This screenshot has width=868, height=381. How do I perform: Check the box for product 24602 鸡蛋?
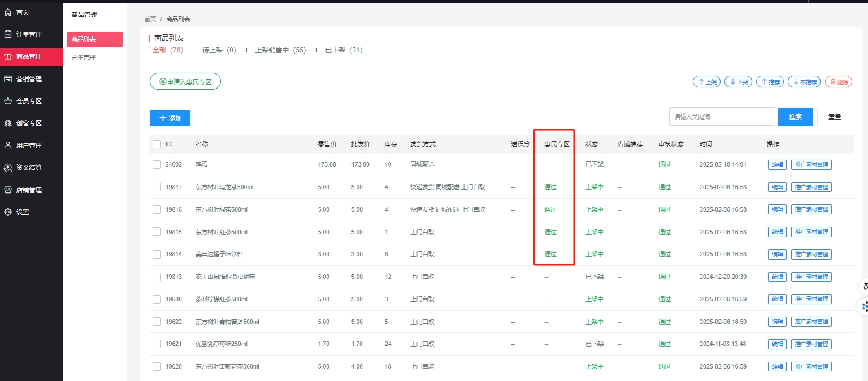point(157,165)
